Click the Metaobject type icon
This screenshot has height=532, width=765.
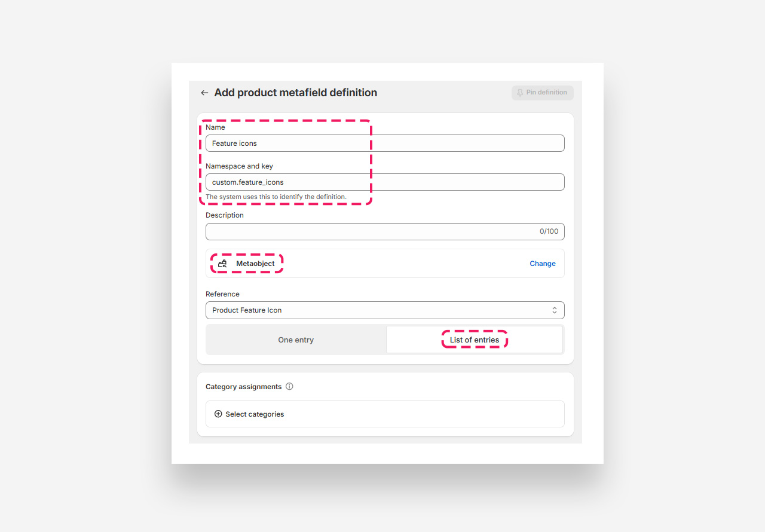coord(222,264)
